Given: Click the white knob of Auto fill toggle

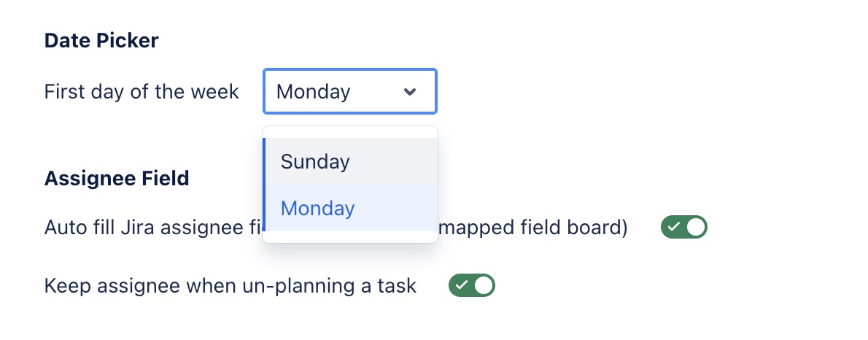Looking at the screenshot, I should pyautogui.click(x=696, y=228).
